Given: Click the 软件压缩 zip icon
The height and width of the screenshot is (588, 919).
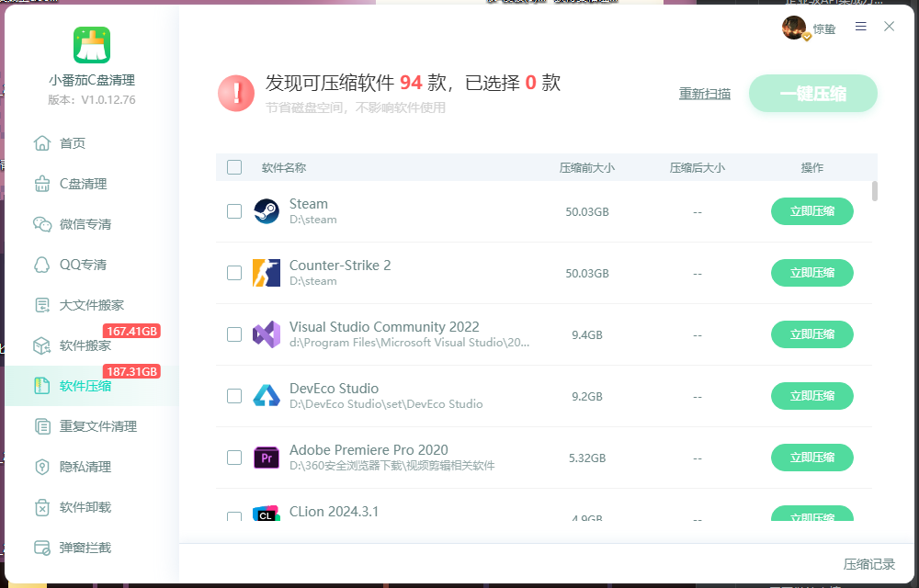Looking at the screenshot, I should 42,385.
